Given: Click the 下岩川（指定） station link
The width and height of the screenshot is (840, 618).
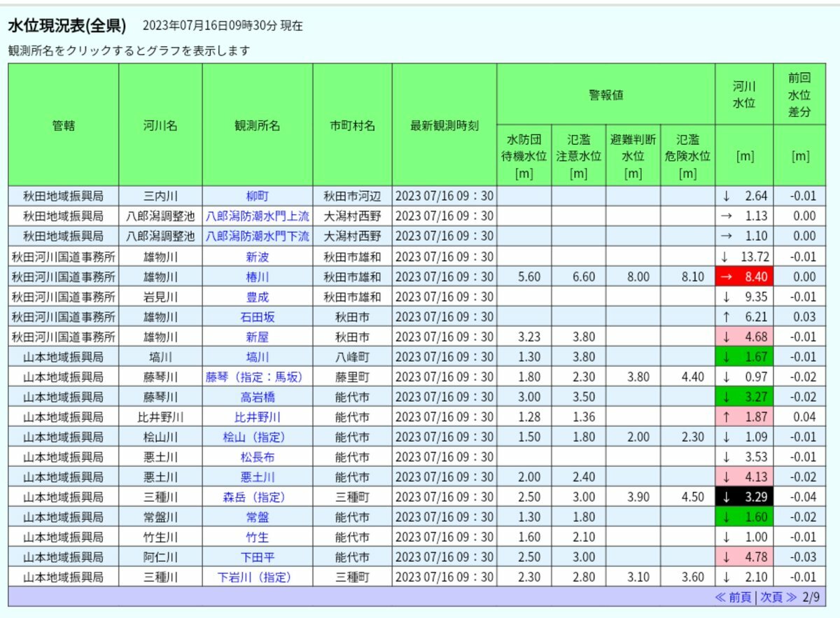Looking at the screenshot, I should coord(254,578).
